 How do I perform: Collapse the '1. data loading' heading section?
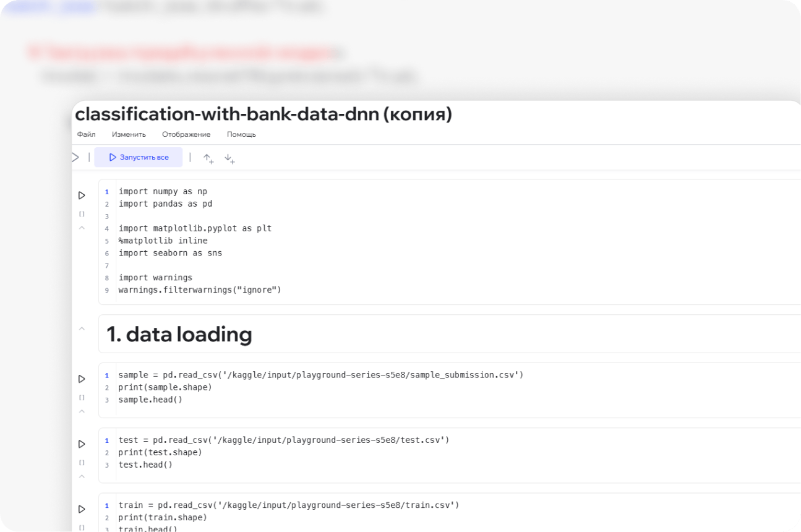coord(82,328)
